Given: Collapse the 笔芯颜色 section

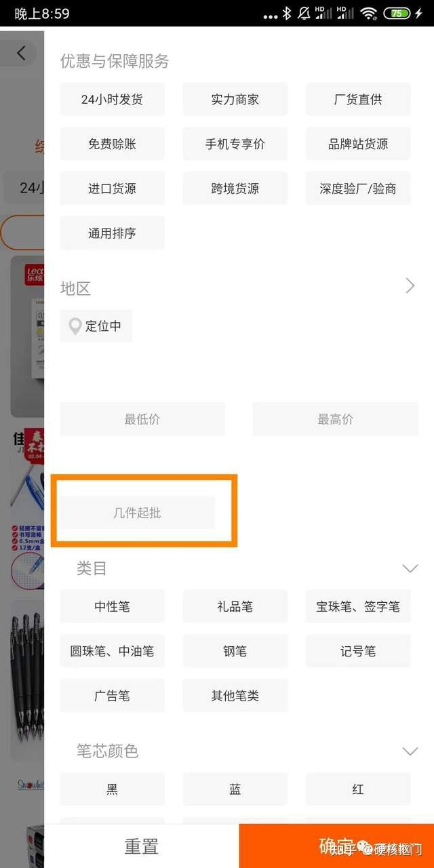Looking at the screenshot, I should (x=410, y=751).
